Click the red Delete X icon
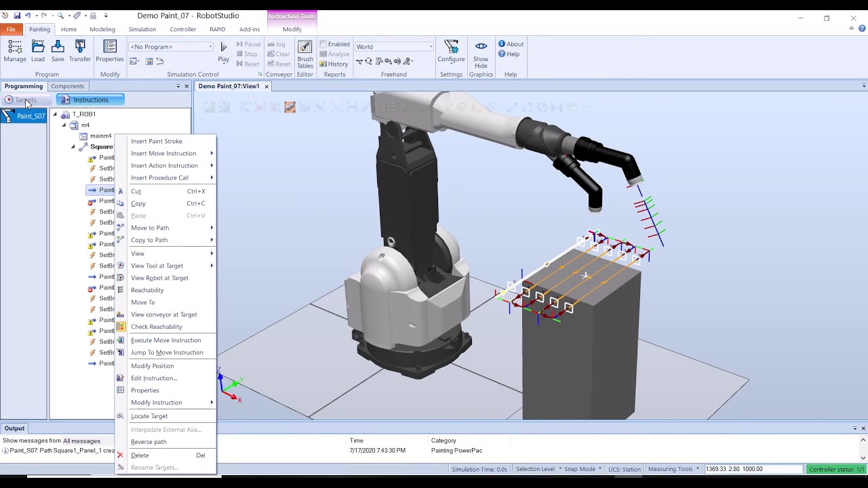The image size is (868, 488). click(121, 455)
